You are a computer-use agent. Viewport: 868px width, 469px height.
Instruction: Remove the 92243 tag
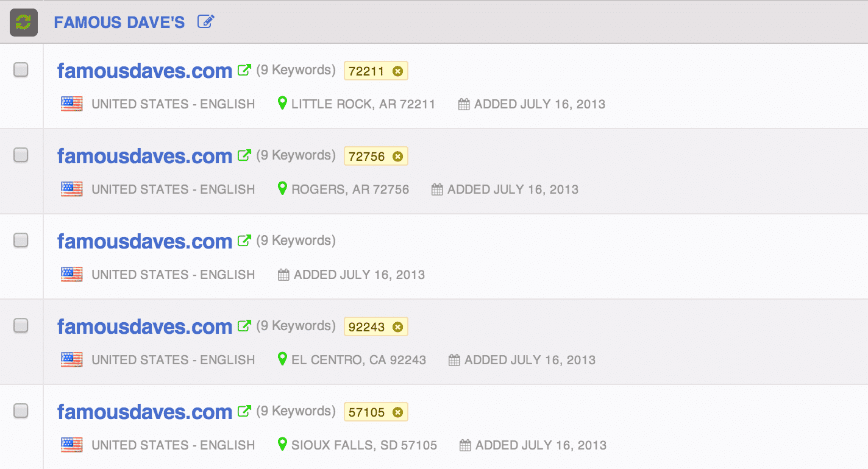(x=397, y=327)
